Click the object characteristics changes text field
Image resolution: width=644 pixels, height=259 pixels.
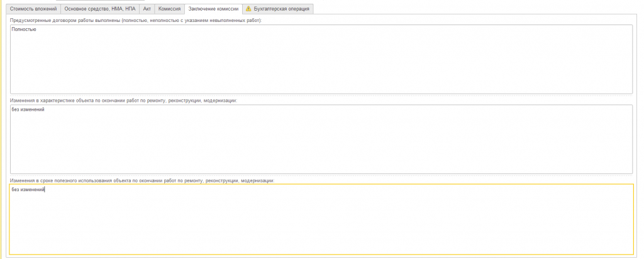[x=321, y=139]
